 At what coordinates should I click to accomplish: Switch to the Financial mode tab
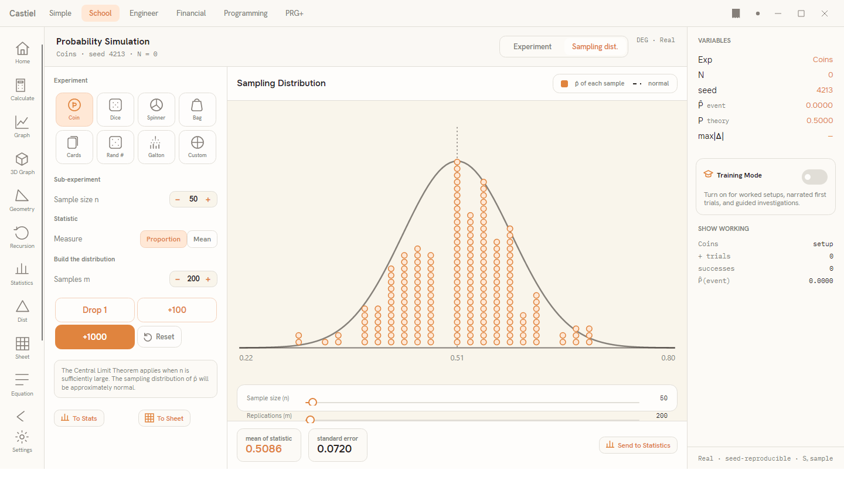coord(191,13)
